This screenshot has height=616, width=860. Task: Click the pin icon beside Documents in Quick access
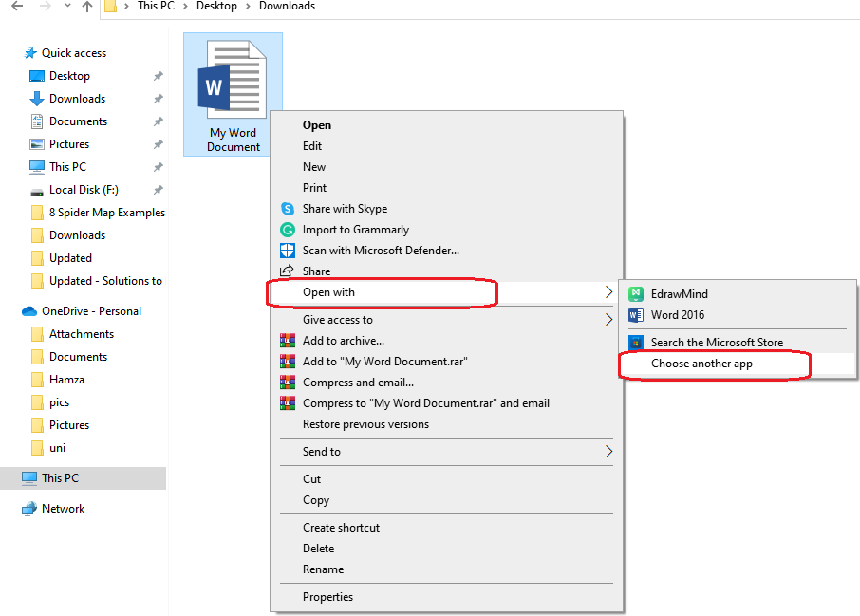pos(158,121)
